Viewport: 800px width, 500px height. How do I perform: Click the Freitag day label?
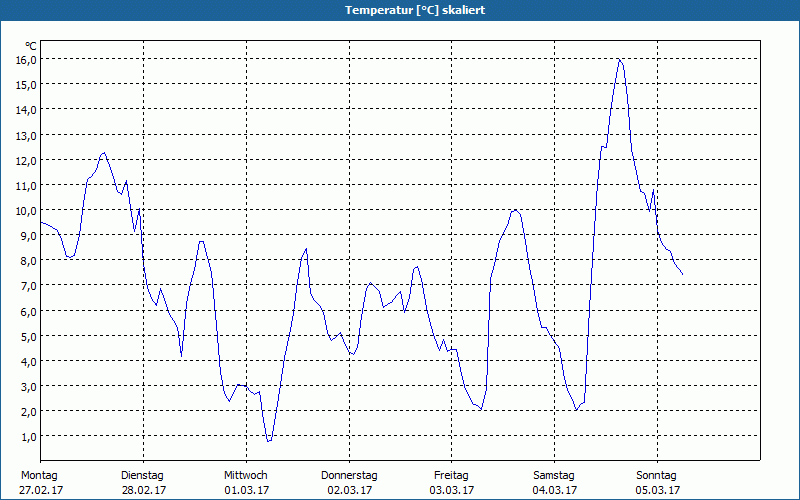coord(451,476)
